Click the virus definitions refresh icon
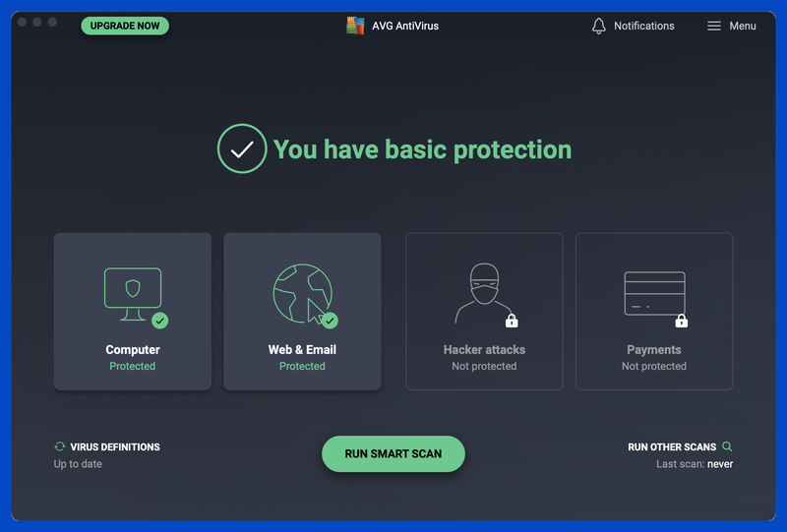Viewport: 787px width, 532px height. click(x=60, y=446)
